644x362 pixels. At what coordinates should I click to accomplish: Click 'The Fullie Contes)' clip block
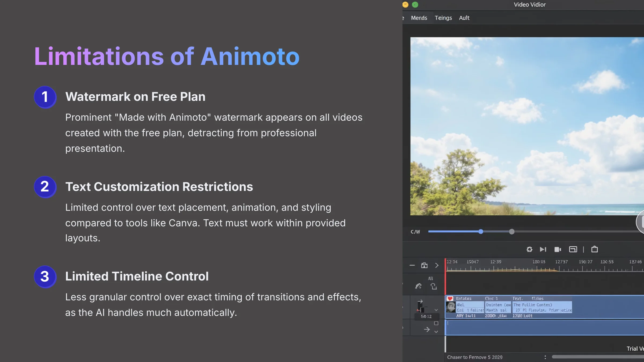542,307
